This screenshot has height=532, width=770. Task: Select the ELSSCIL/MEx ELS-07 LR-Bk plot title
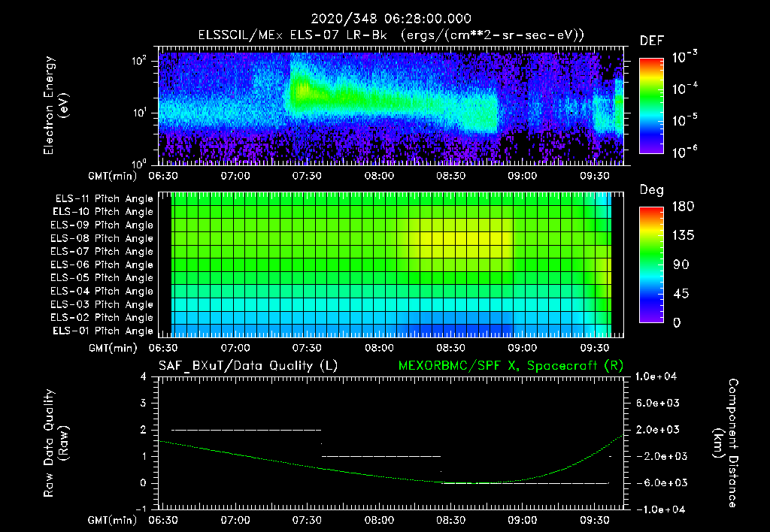click(391, 35)
